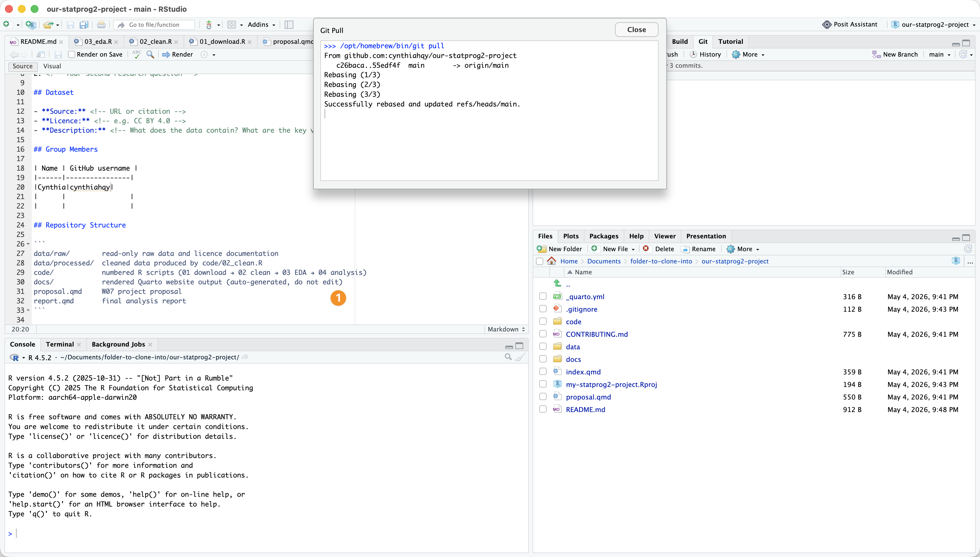Open the Git History view

coord(705,54)
